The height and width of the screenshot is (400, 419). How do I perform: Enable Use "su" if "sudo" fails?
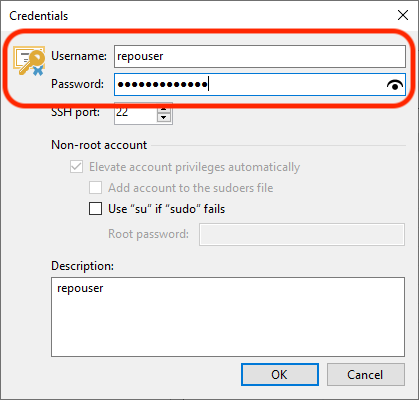(95, 209)
